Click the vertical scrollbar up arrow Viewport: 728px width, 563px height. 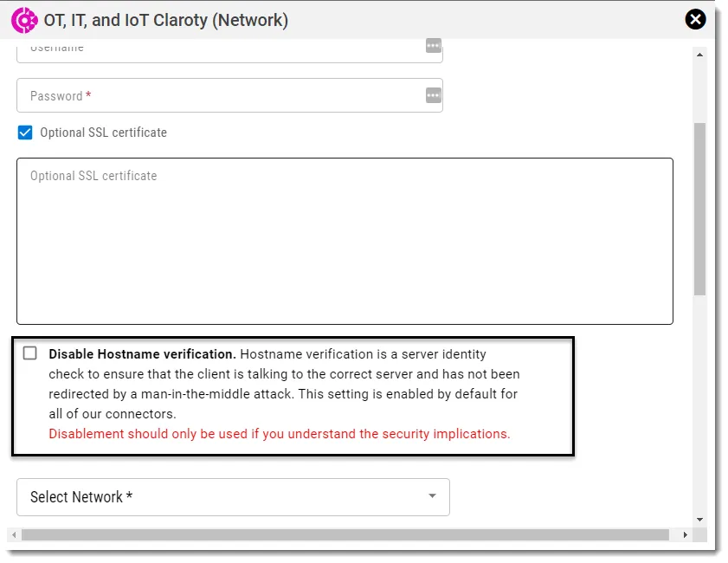(699, 55)
